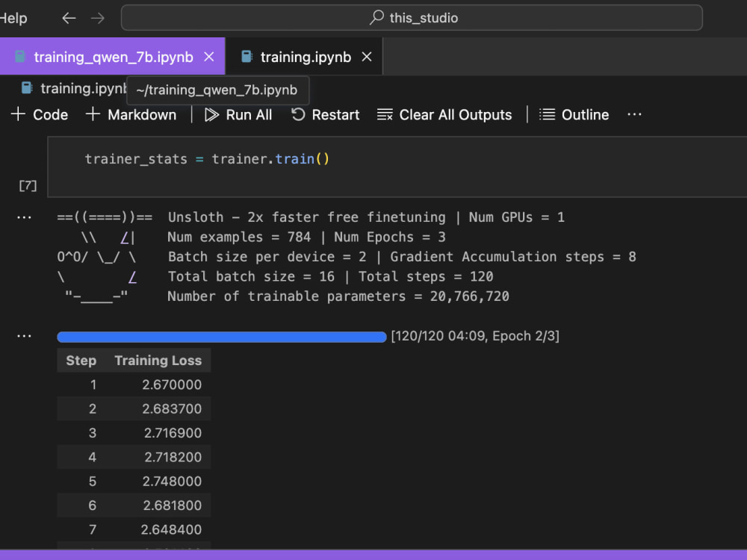Screen dimensions: 747x560
Task: Click 'Total steps = 120' output text
Action: [x=426, y=277]
